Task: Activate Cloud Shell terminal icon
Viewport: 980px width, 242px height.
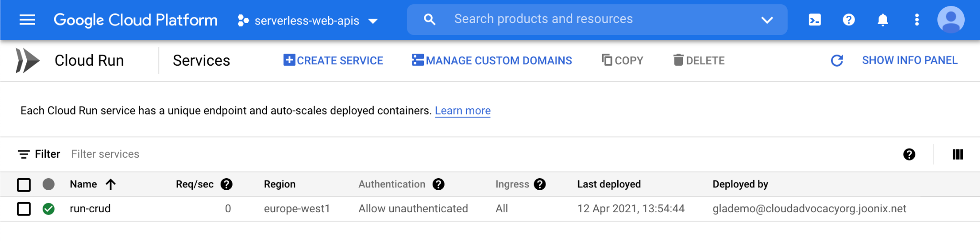Action: click(814, 20)
